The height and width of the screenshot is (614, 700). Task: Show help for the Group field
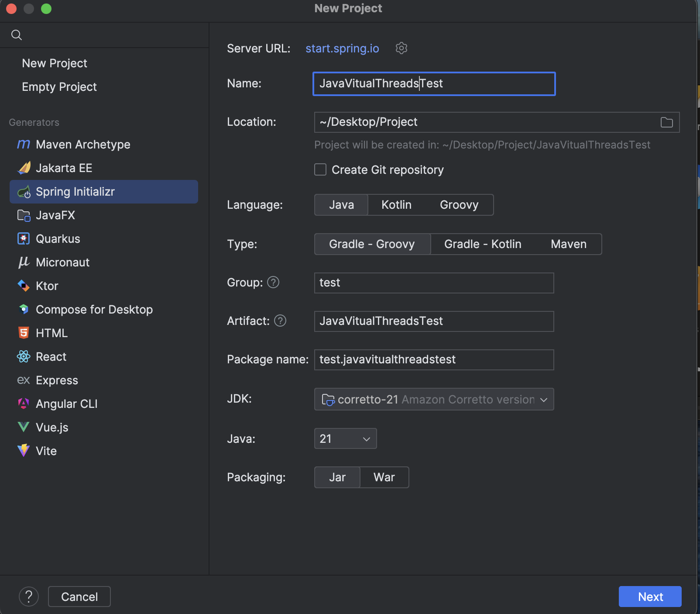(x=273, y=283)
